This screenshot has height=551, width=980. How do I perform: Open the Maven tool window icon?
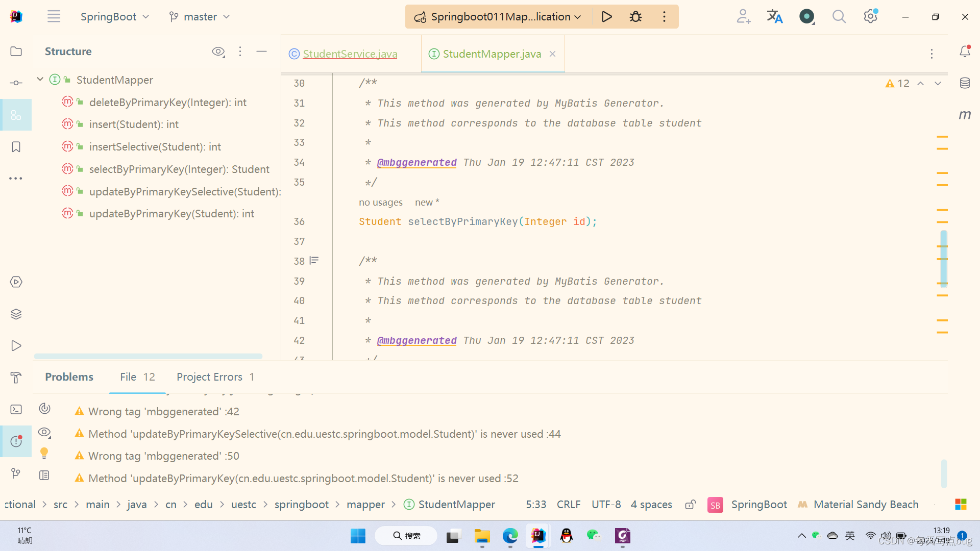pyautogui.click(x=965, y=115)
